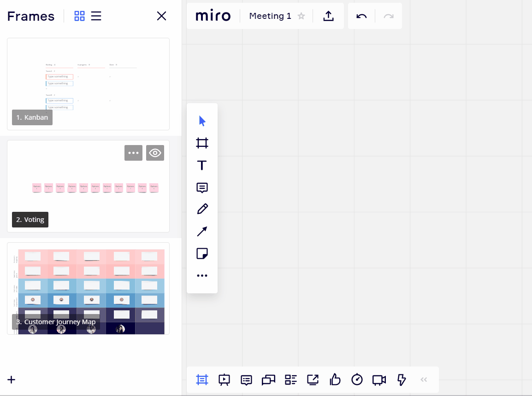Viewport: 532px width, 396px height.
Task: Open the Customer Journey Map frame thumbnail
Action: coord(88,289)
